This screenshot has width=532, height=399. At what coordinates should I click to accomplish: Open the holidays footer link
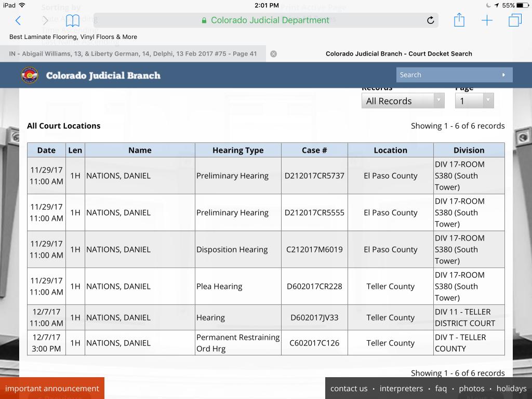coord(511,389)
